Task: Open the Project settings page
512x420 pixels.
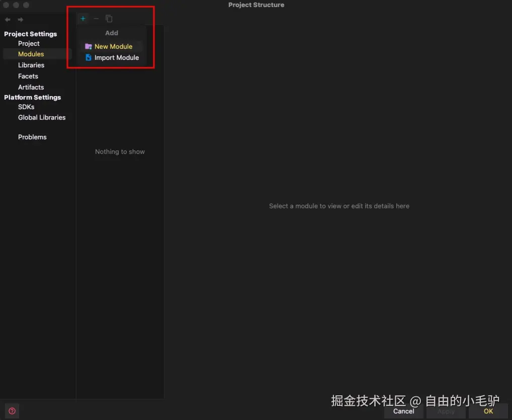Action: [29, 43]
